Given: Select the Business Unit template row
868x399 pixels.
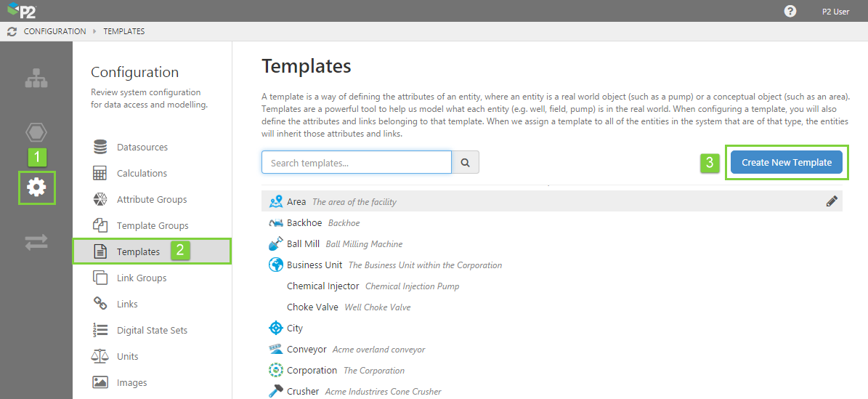Looking at the screenshot, I should click(x=315, y=265).
